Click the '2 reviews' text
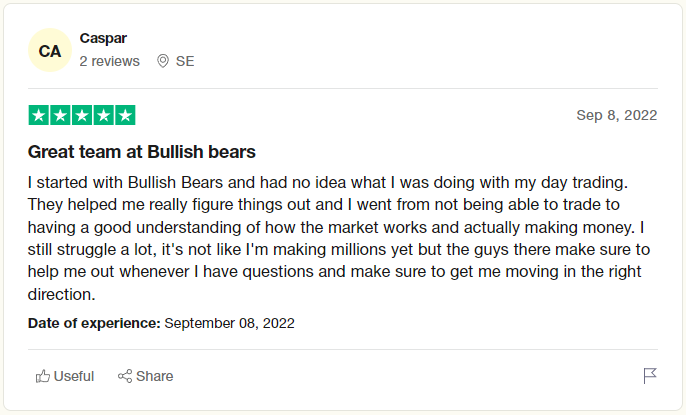The height and width of the screenshot is (415, 686). [x=109, y=61]
